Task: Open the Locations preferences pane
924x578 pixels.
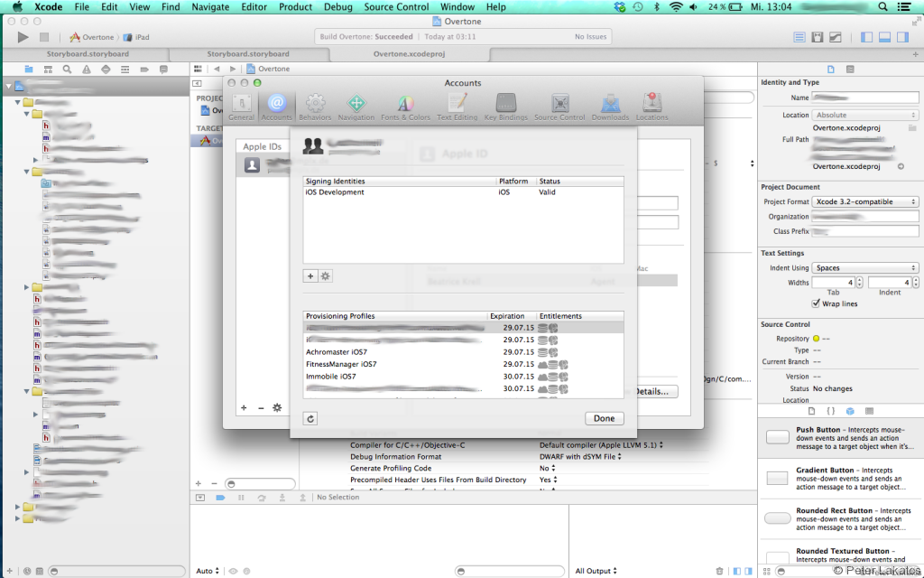Action: coord(651,107)
